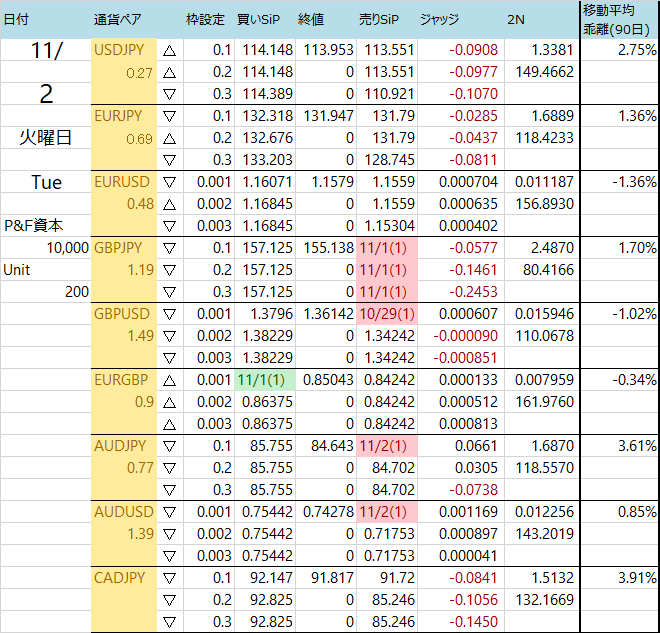
Task: Click the up triangle beside the EURGBP label
Action: [170, 381]
